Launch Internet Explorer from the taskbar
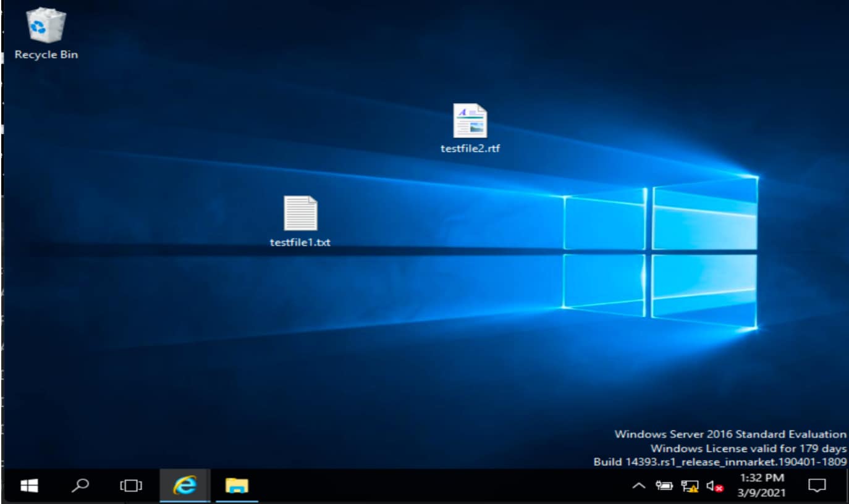849x504 pixels. pyautogui.click(x=185, y=486)
